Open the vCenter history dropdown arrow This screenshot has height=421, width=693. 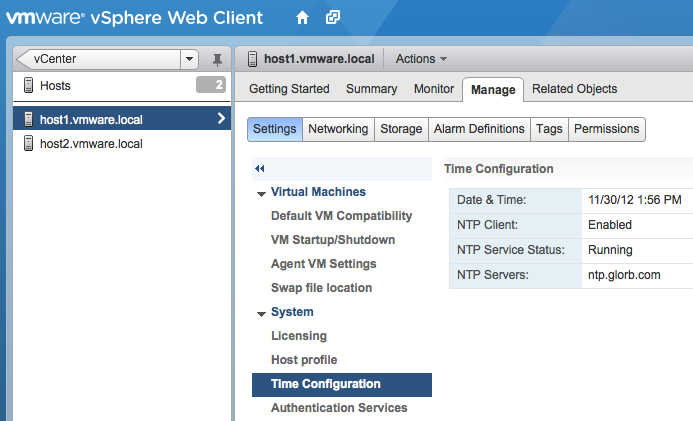click(190, 59)
